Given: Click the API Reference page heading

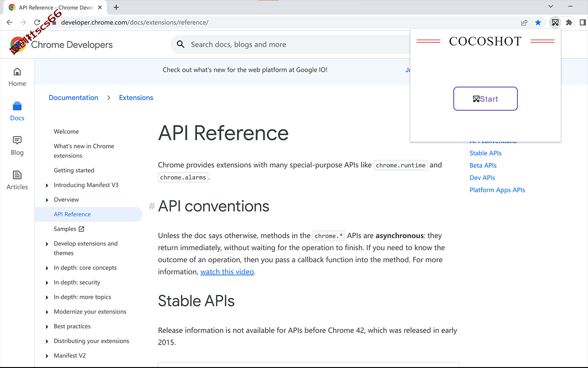Looking at the screenshot, I should [x=223, y=133].
